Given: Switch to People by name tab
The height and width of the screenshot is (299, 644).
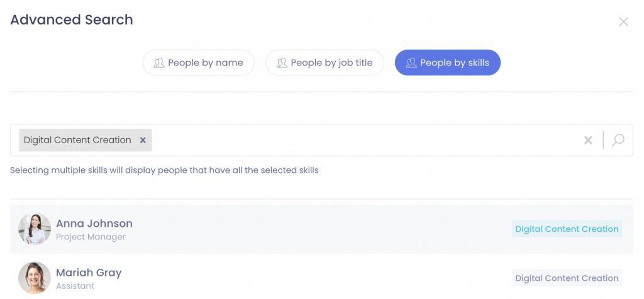Looking at the screenshot, I should tap(199, 63).
